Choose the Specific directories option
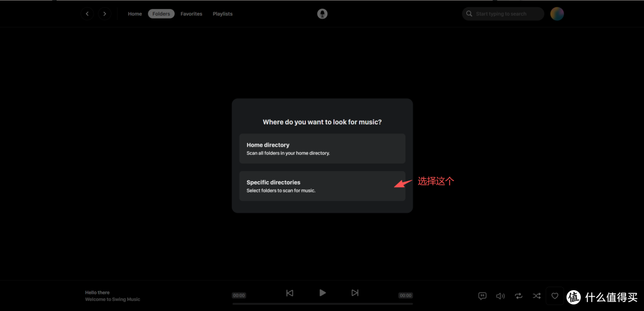Viewport: 644px width, 311px height. [x=323, y=186]
